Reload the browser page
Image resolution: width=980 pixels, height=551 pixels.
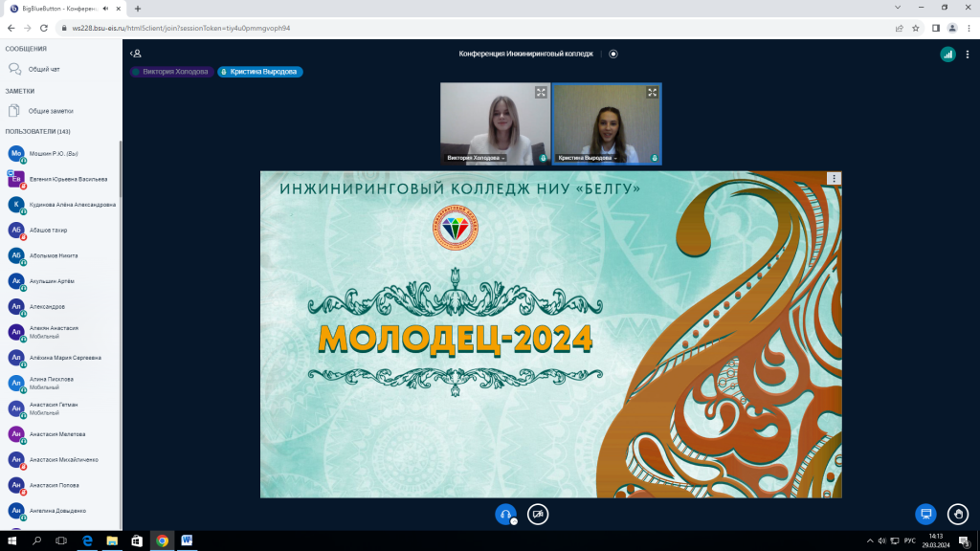(x=44, y=28)
